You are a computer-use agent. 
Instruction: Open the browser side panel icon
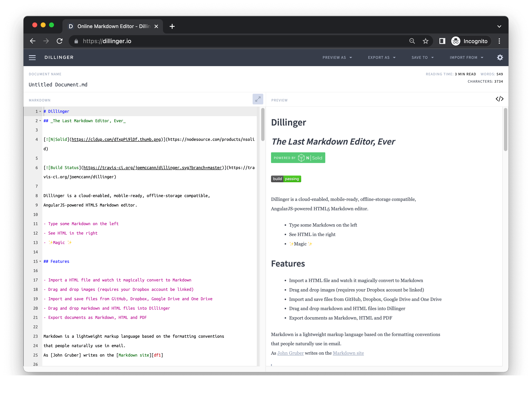click(442, 41)
